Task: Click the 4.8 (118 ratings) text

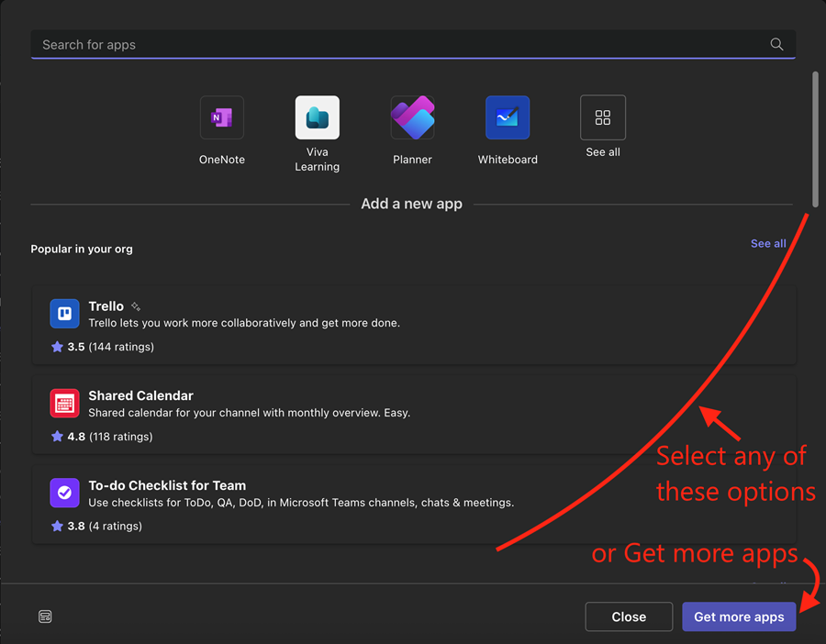Action: (110, 437)
